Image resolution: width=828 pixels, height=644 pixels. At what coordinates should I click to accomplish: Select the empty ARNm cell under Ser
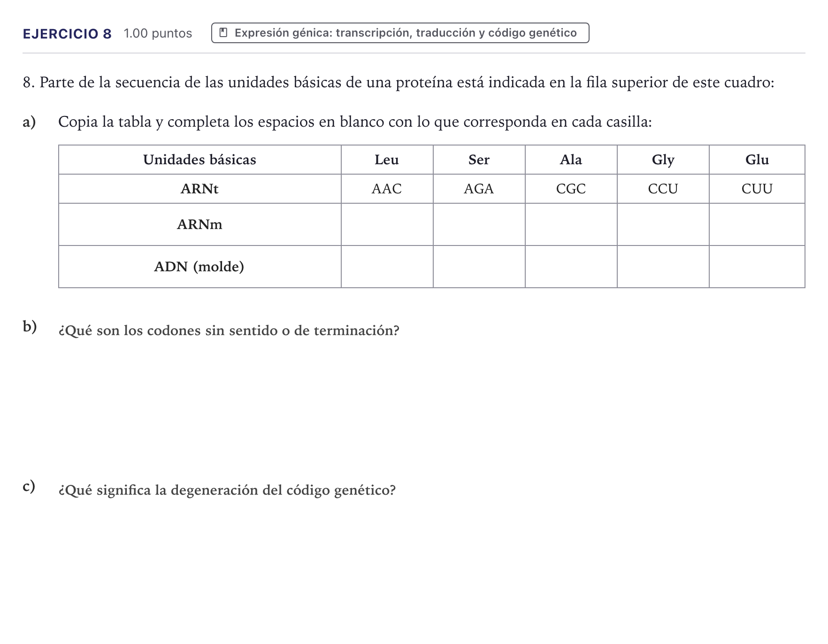[479, 224]
